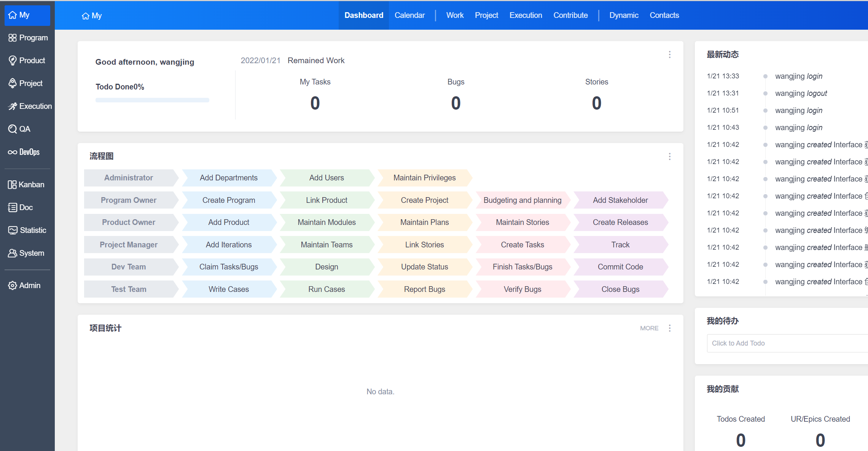Click the 1/21 13:31 wangjing logout entry
The width and height of the screenshot is (868, 451).
[767, 93]
